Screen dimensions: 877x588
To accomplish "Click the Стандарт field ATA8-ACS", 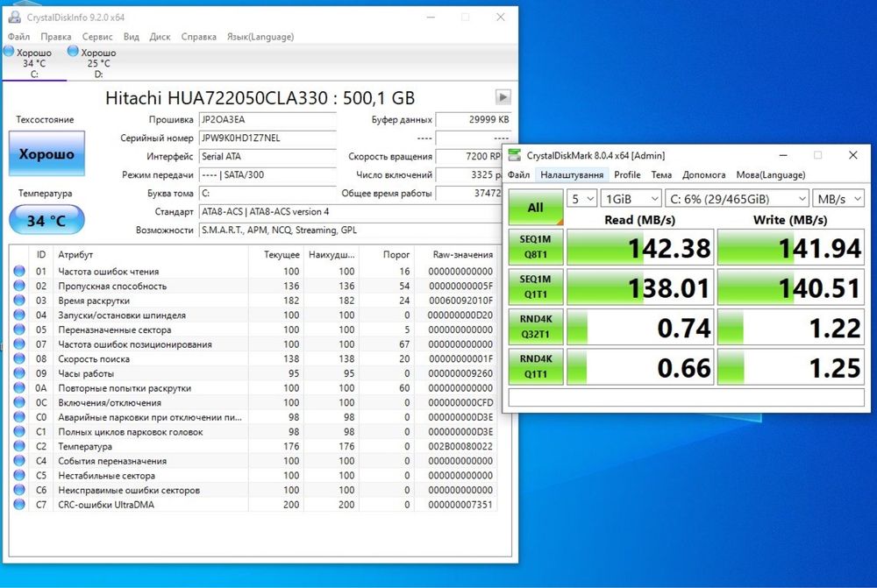I will click(x=350, y=212).
